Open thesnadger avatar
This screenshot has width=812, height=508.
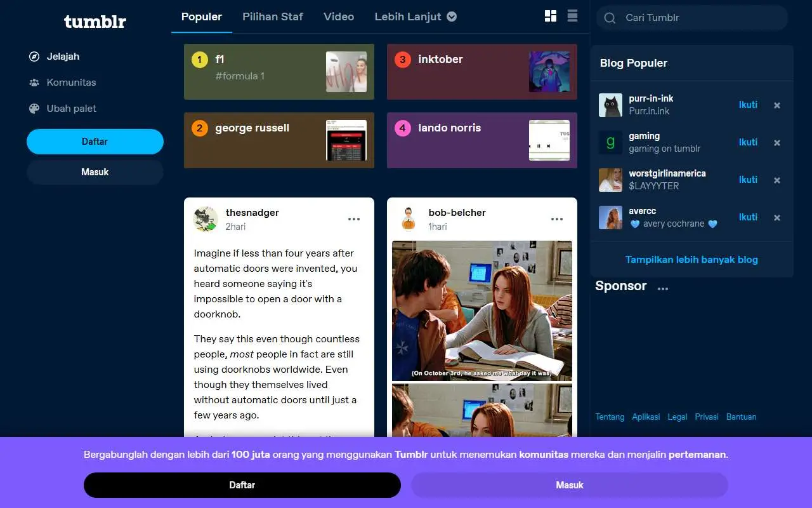coord(206,219)
